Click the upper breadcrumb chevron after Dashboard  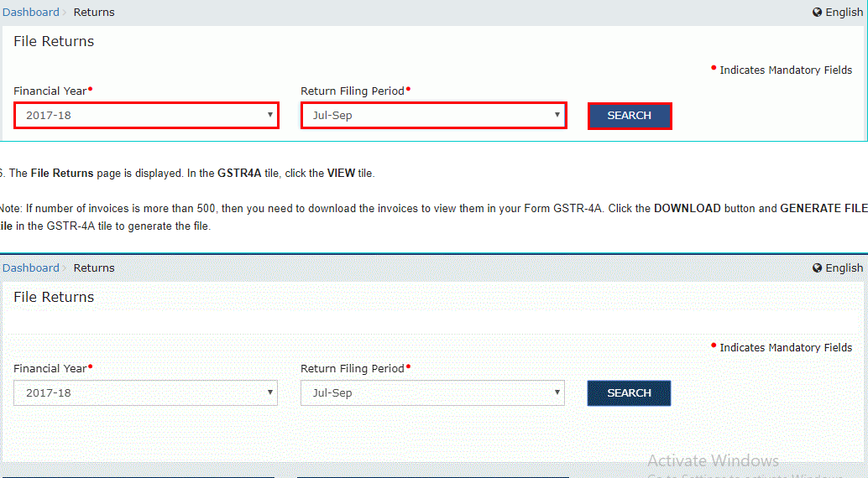[65, 13]
